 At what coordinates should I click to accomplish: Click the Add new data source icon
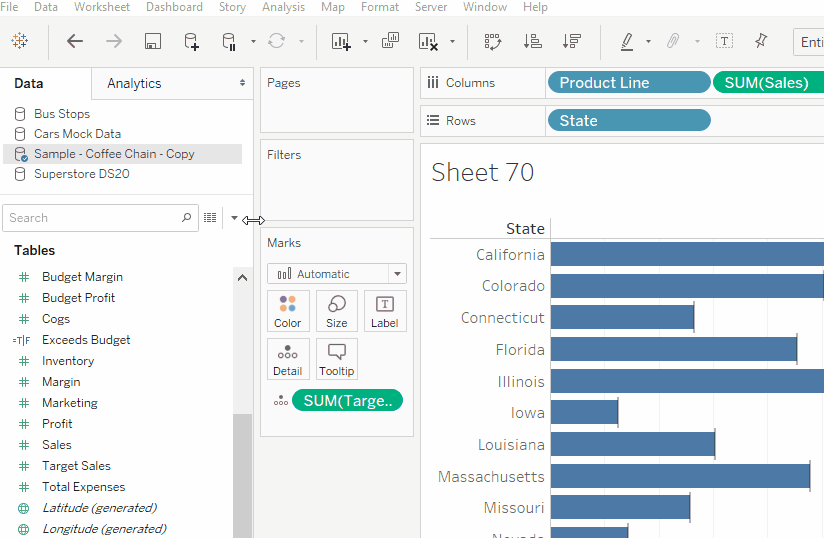[x=191, y=41]
